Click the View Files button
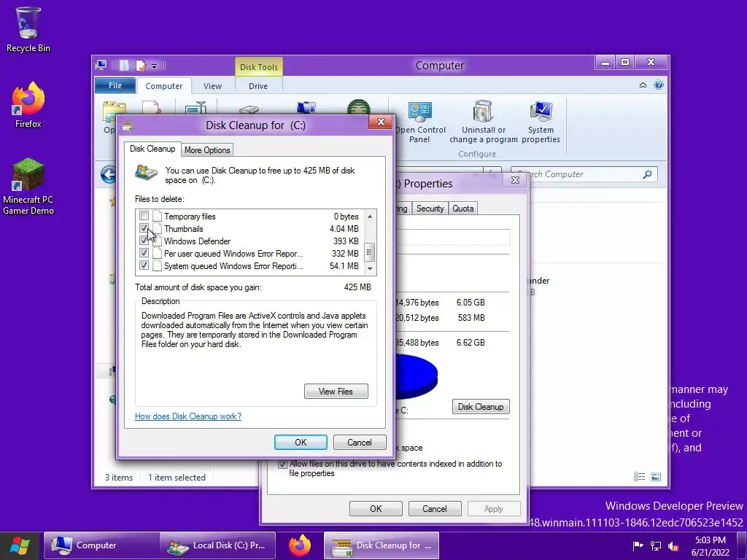The width and height of the screenshot is (747, 560). [336, 392]
